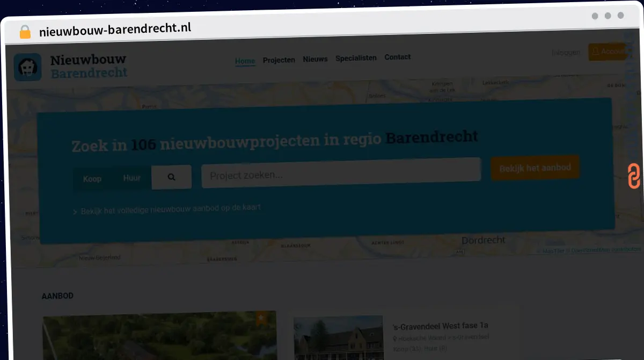Click the padlock icon in address bar

pyautogui.click(x=25, y=32)
